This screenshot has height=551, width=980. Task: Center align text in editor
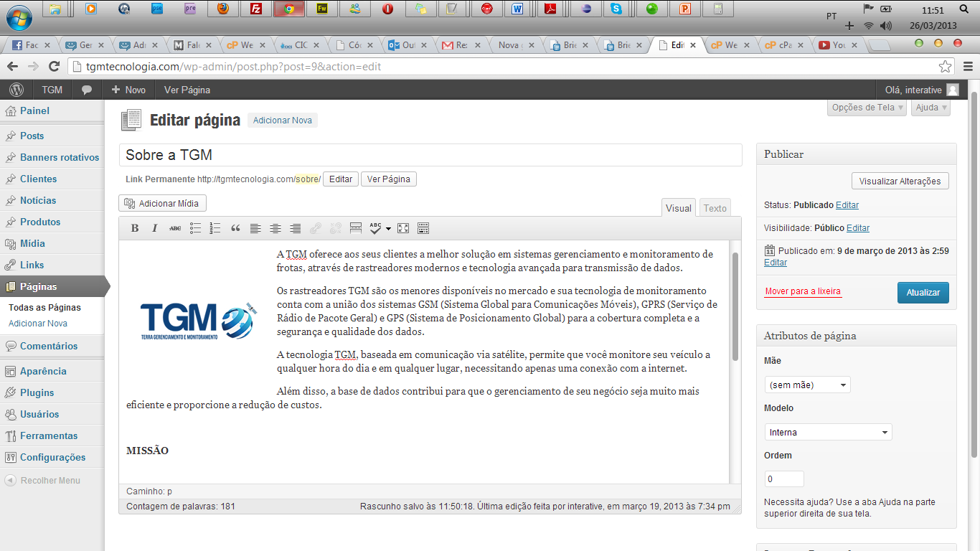(x=275, y=228)
